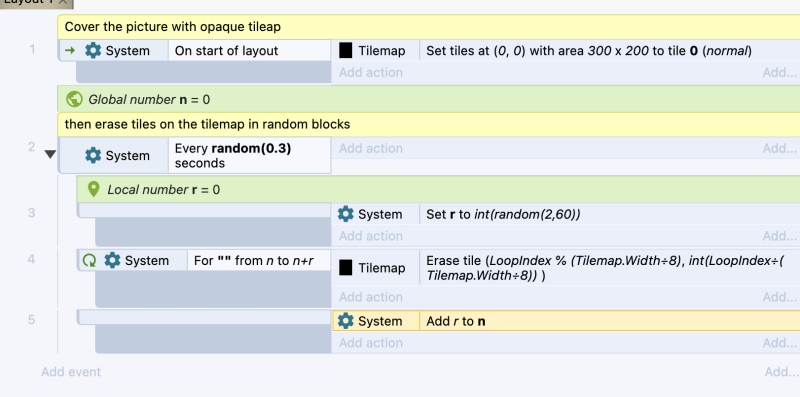Select the black Tilemap icon in event 1
800x397 pixels.
pos(345,51)
